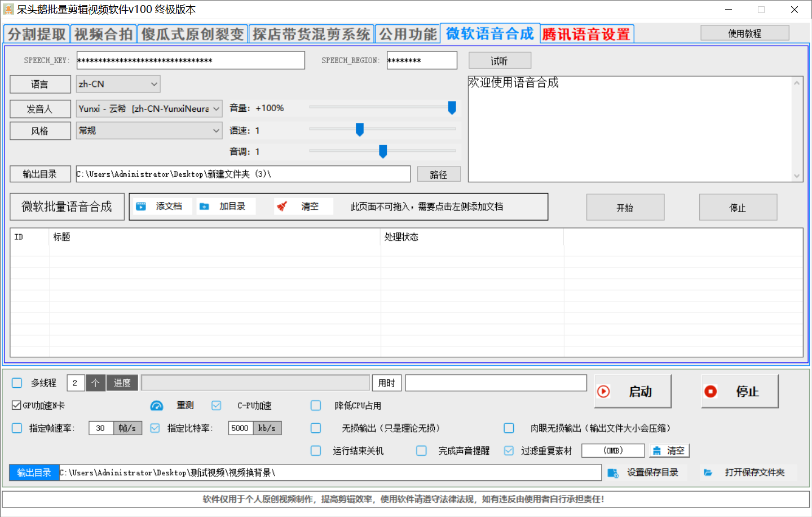Click the 打开保存文件夹 folder icon
The height and width of the screenshot is (517, 812).
708,472
